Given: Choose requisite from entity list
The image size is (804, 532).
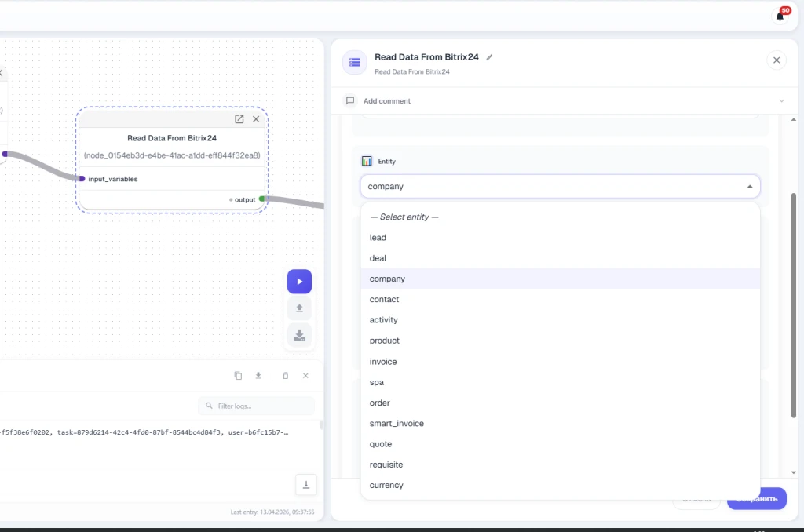Looking at the screenshot, I should coord(560,465).
